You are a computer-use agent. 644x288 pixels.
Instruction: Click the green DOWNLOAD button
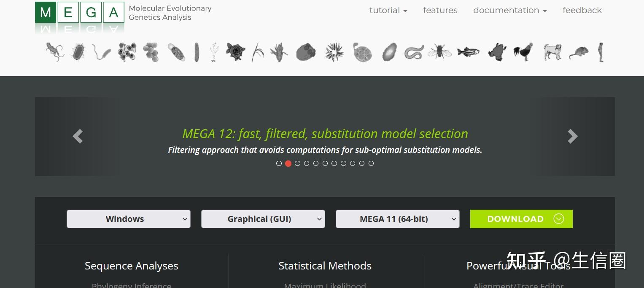(x=521, y=219)
